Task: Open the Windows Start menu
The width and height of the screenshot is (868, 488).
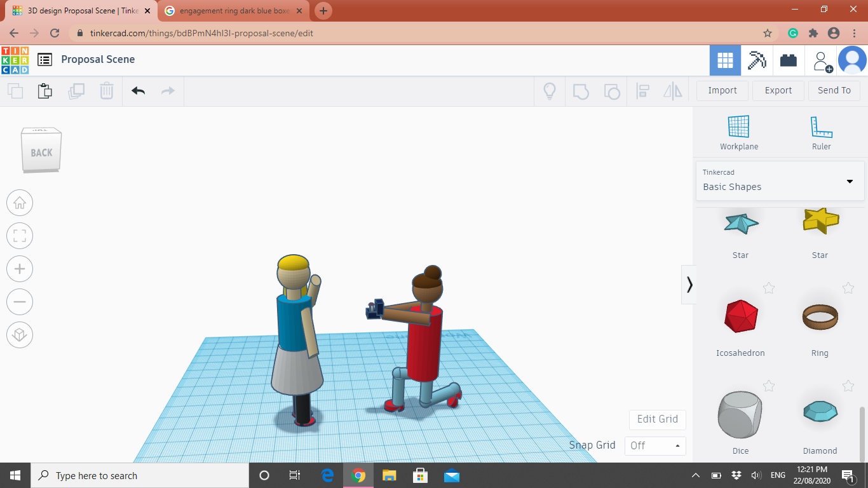Action: (15, 475)
